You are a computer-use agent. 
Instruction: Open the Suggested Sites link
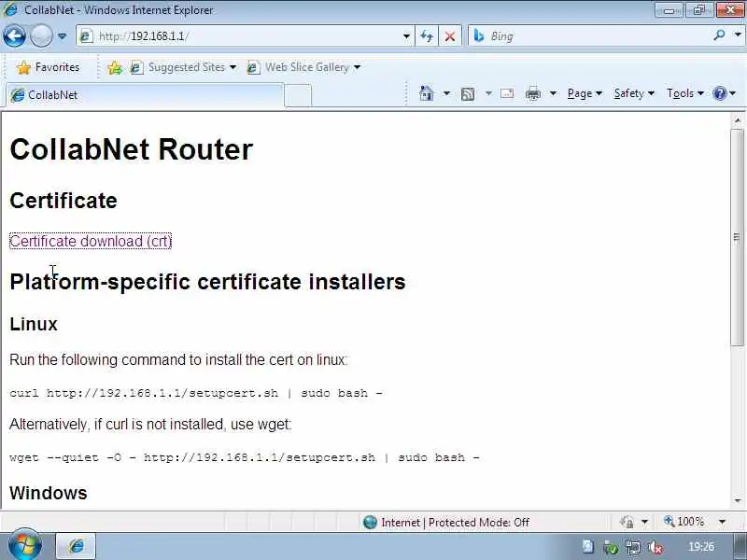point(183,67)
